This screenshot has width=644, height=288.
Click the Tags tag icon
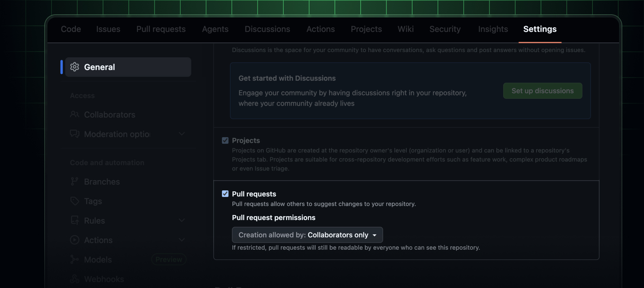tap(75, 201)
